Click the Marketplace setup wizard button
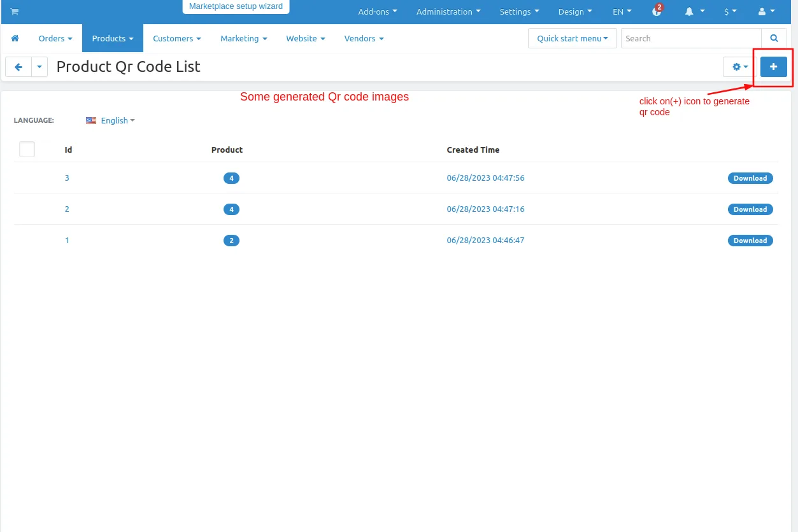This screenshot has height=532, width=798. [x=236, y=6]
